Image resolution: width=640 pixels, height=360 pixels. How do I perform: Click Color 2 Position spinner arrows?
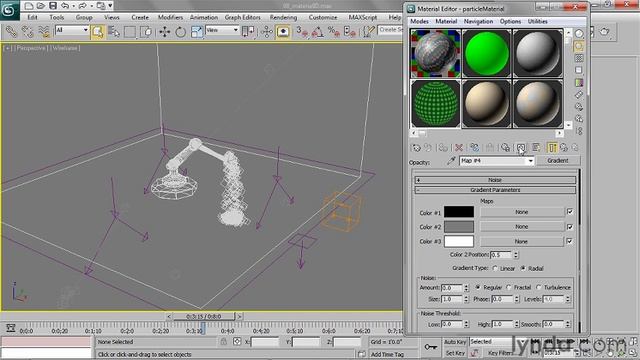pyautogui.click(x=516, y=255)
